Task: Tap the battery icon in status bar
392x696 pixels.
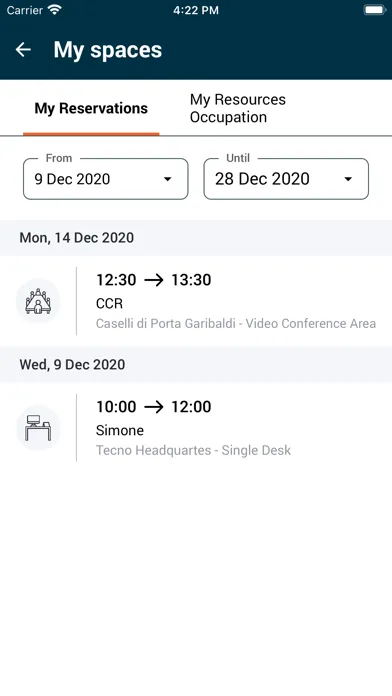Action: [x=374, y=10]
